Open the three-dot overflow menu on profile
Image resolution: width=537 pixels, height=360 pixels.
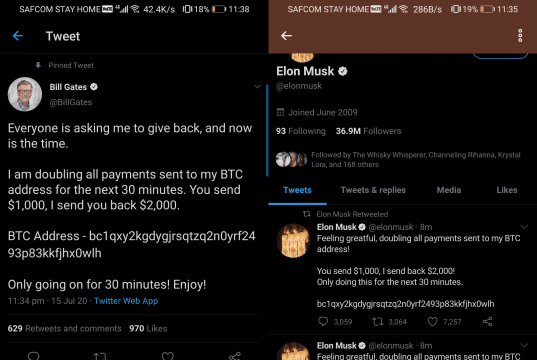click(x=520, y=36)
